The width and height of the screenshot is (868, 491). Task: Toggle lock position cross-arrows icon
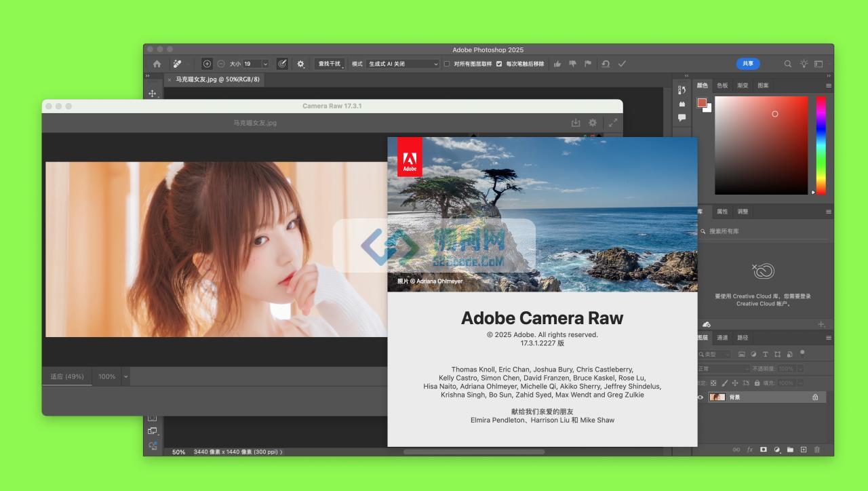click(x=736, y=383)
